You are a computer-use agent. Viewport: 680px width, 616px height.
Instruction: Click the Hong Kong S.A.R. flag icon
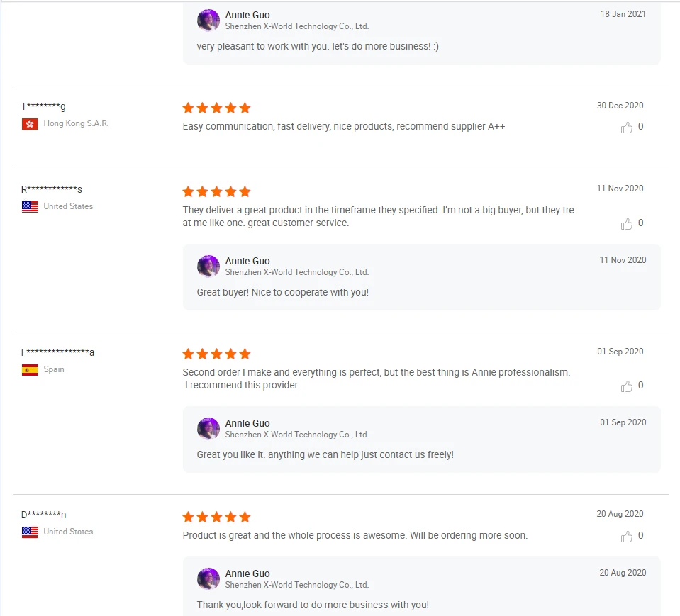pyautogui.click(x=30, y=124)
